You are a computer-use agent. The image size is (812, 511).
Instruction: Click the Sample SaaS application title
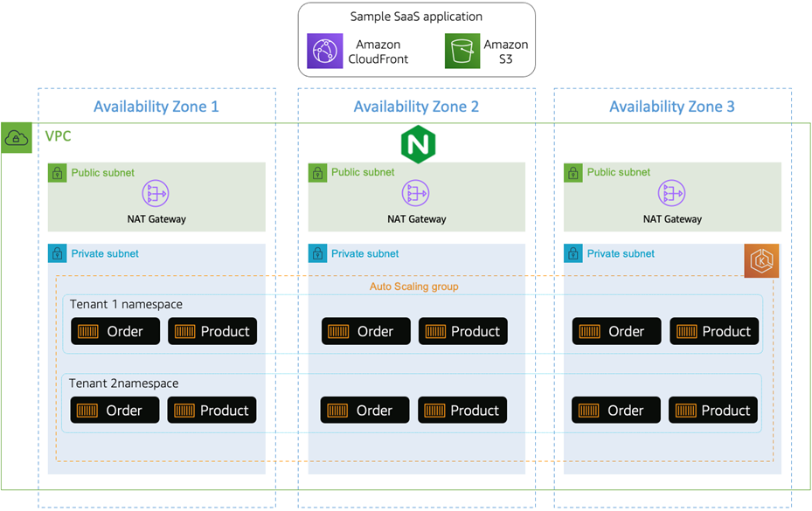[x=416, y=17]
